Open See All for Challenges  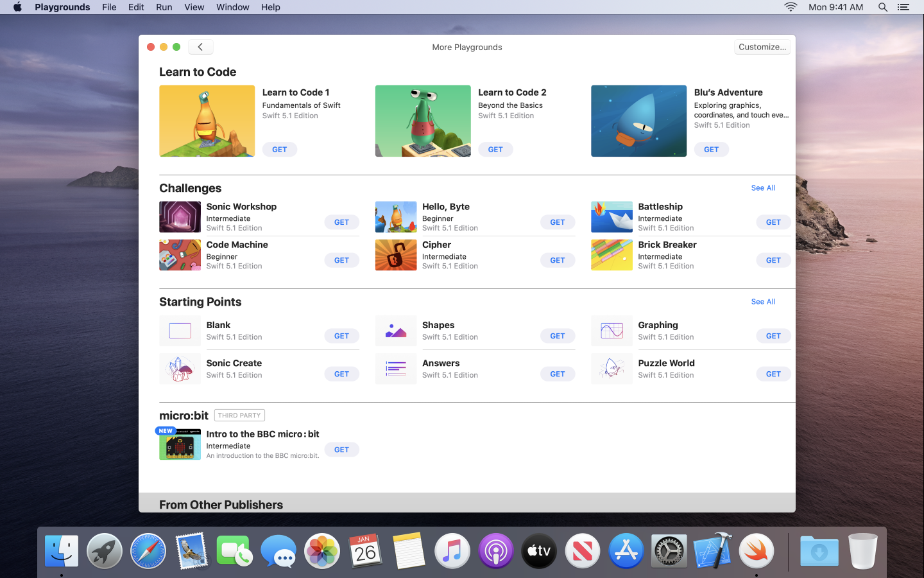point(762,188)
